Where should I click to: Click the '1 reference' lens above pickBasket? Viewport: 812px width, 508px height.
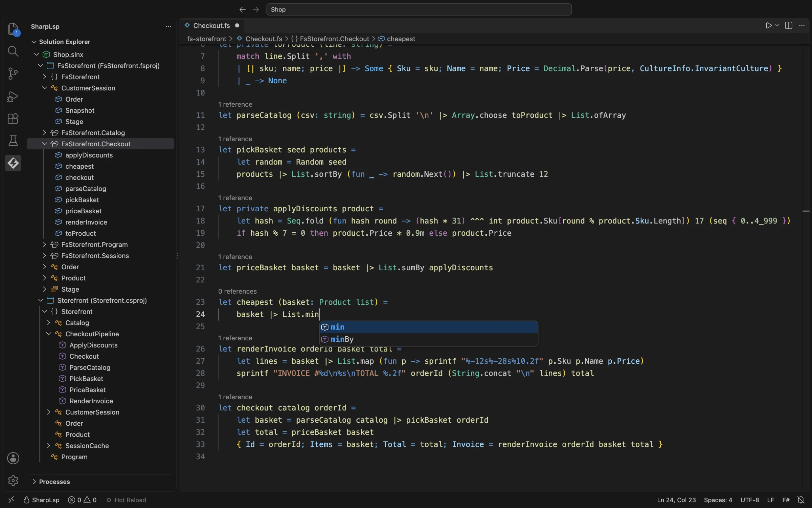pos(235,139)
